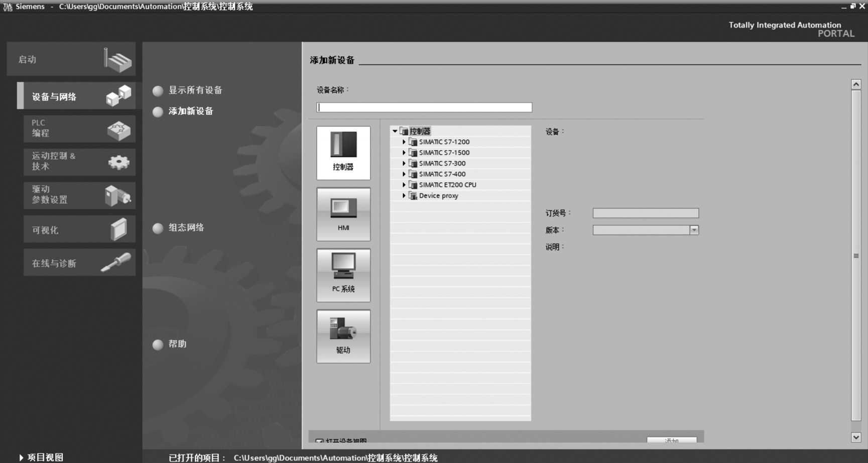Open 运动控制 & 技术 motion control portal
Screen dimensions: 868x463
point(79,162)
